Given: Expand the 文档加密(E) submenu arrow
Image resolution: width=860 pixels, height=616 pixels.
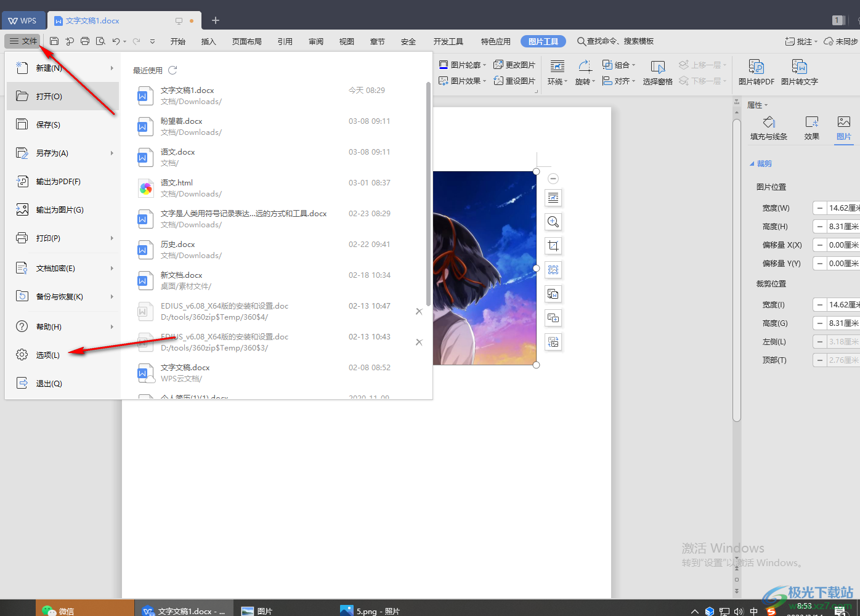Looking at the screenshot, I should pyautogui.click(x=112, y=268).
